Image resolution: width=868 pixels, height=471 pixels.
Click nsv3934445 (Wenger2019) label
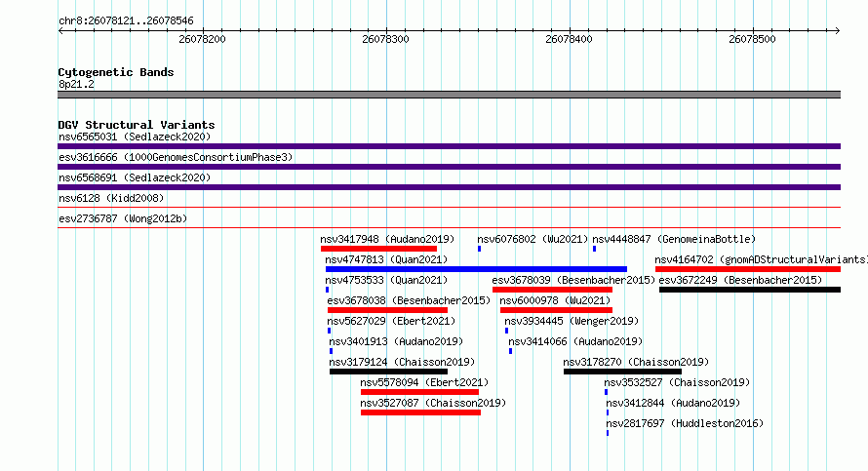572,321
